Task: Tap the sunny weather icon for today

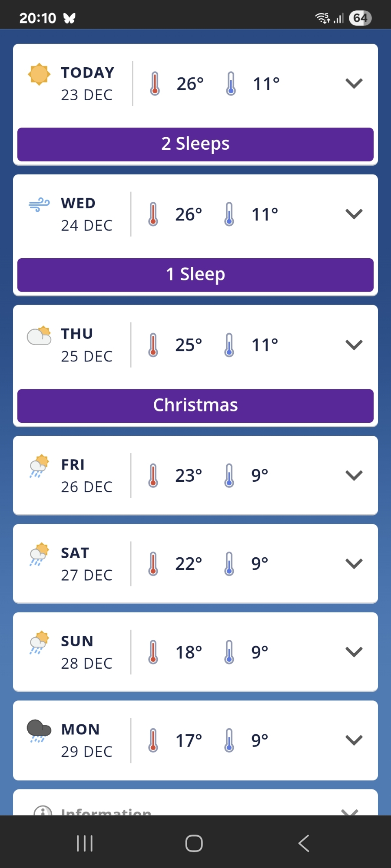Action: (39, 74)
